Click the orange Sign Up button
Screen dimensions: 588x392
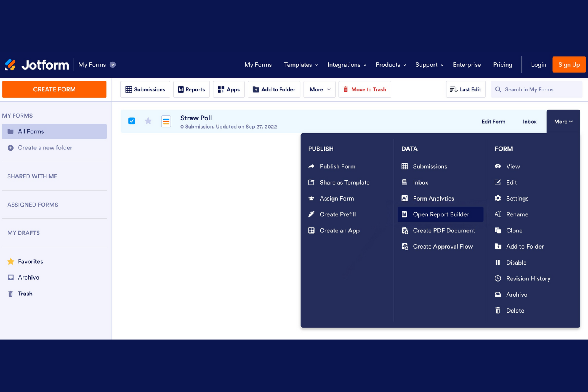point(569,65)
